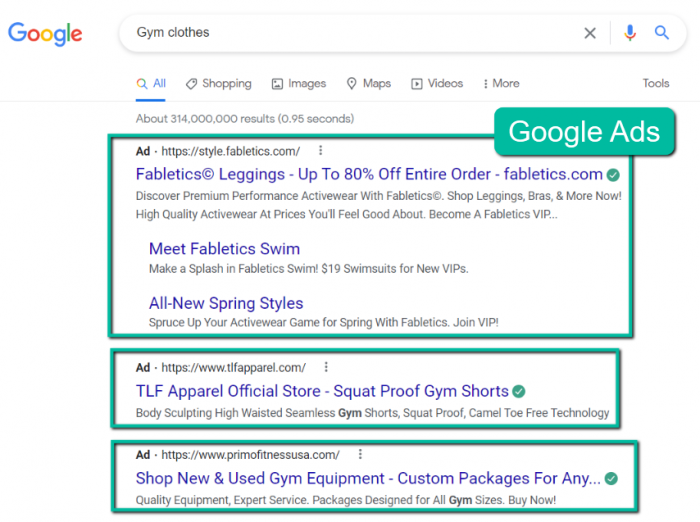Click the https://www.primofitnessusa.com/ URL
Screen dimensions: 700x522
click(x=250, y=455)
